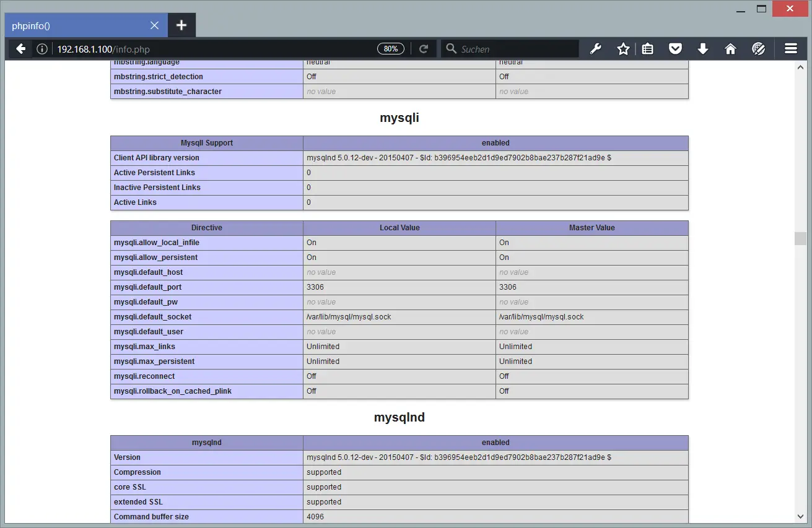812x528 pixels.
Task: Open downloads arrow icon
Action: [702, 49]
